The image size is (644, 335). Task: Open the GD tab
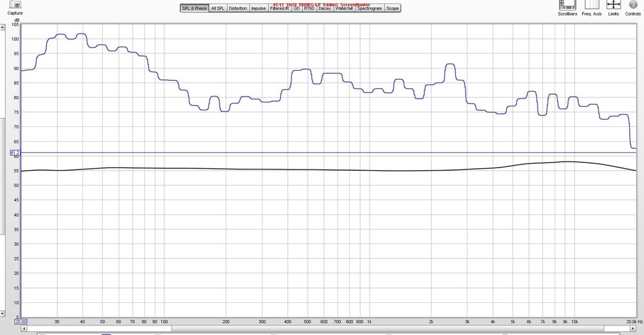(296, 8)
